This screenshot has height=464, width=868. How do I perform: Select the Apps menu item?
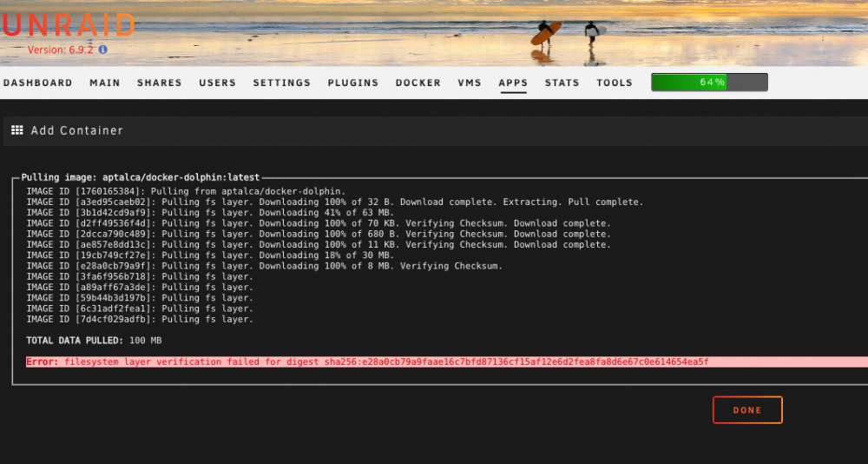[x=513, y=83]
